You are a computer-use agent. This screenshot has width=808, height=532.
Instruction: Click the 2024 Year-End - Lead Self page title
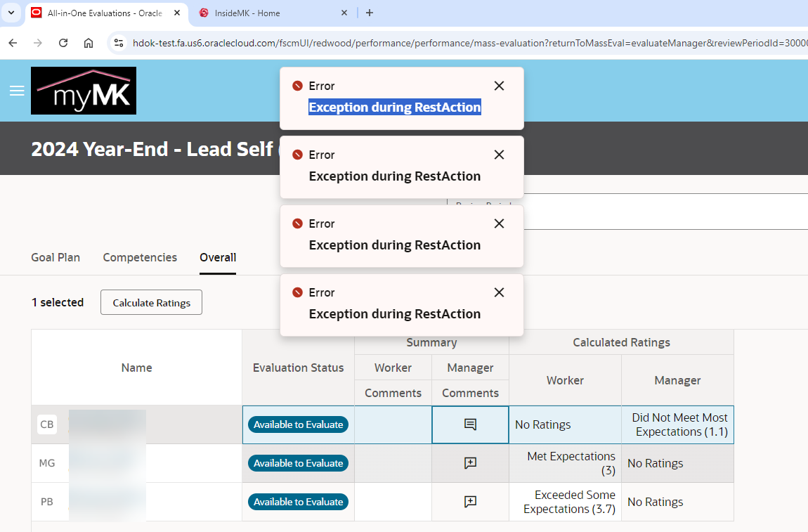(152, 149)
